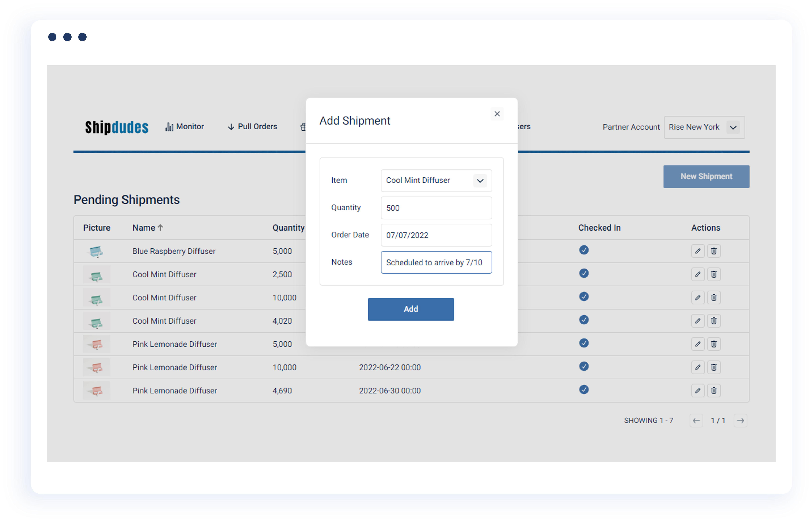Click inside the Notes field with arrival text

[x=436, y=262]
